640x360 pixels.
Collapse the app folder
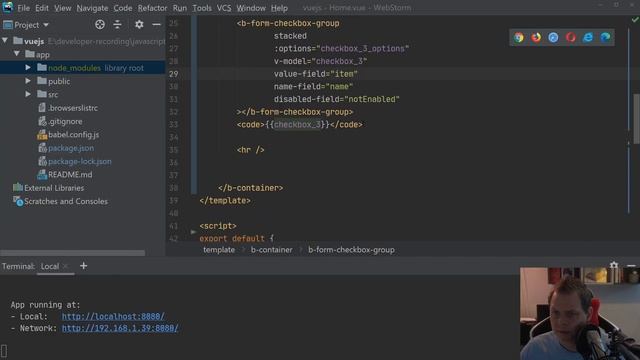click(17, 53)
